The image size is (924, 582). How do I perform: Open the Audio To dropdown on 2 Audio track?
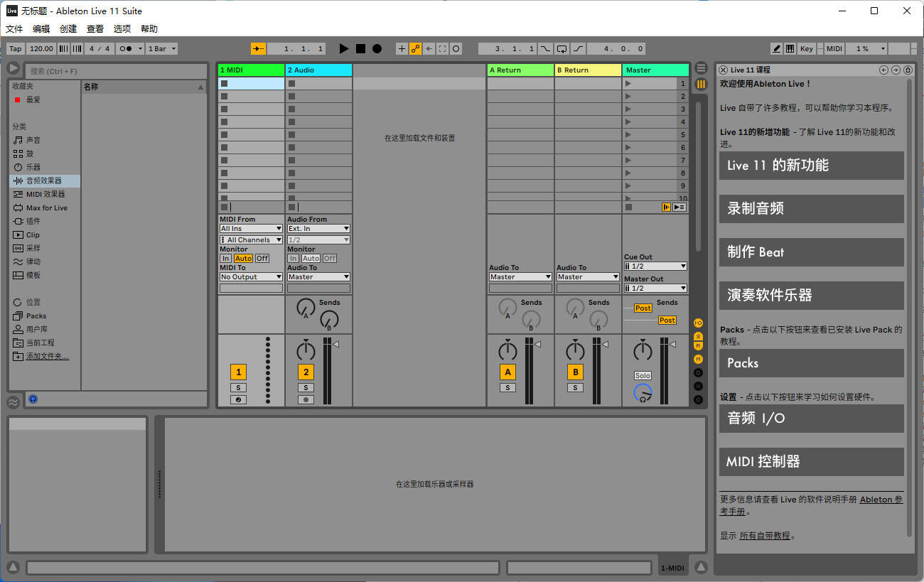(318, 276)
